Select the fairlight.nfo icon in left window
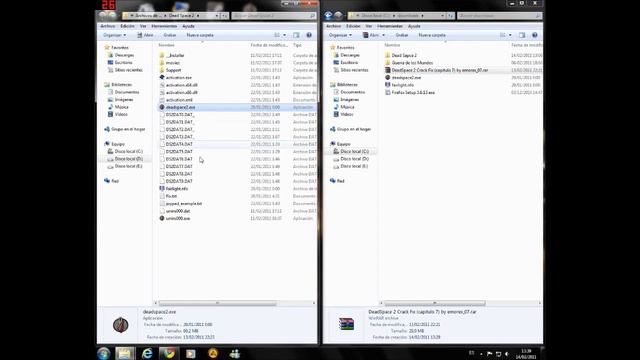Image resolution: width=640 pixels, height=360 pixels. tap(162, 189)
